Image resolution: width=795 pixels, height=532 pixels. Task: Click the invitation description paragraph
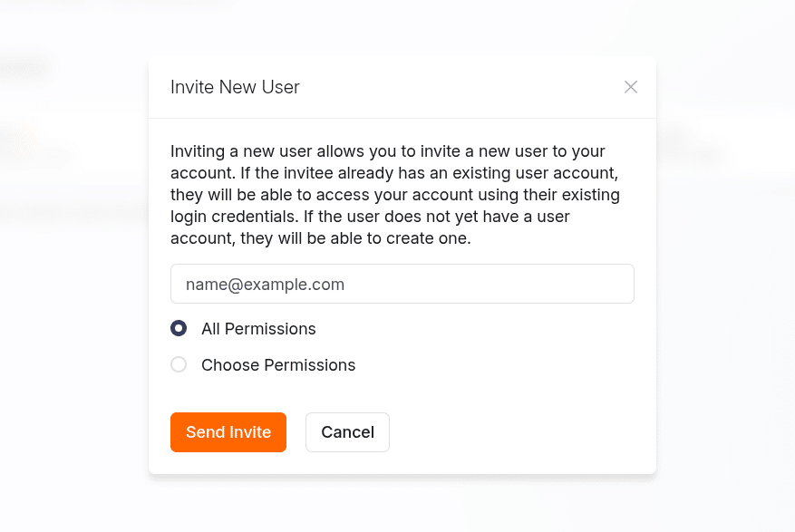(x=390, y=196)
